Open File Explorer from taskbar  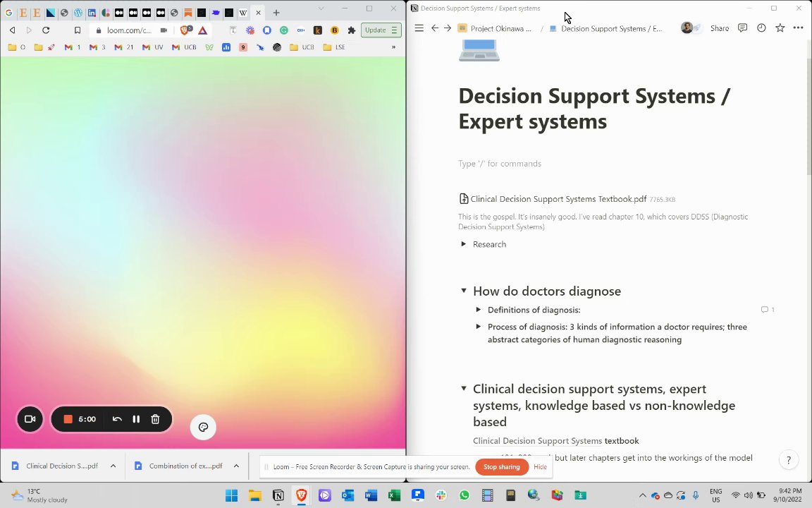point(254,495)
